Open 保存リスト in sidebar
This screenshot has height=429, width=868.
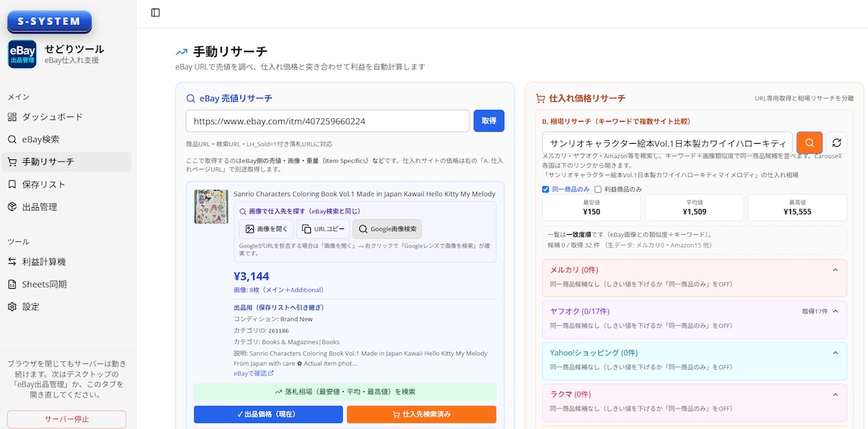(66, 184)
